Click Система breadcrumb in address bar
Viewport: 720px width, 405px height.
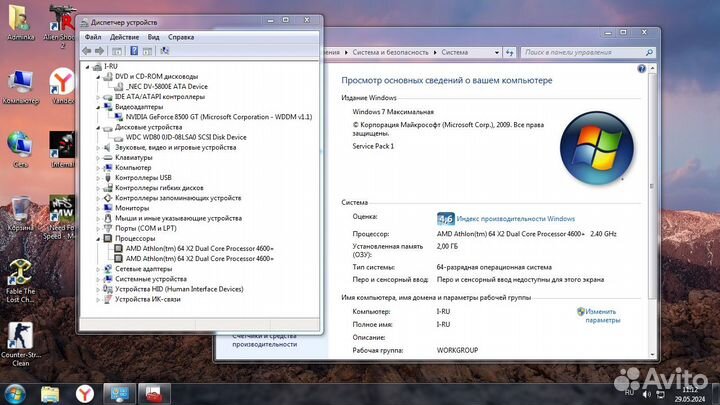point(455,52)
